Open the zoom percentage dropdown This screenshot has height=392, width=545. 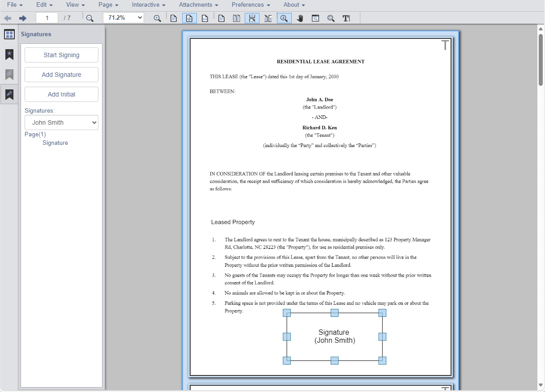click(123, 18)
